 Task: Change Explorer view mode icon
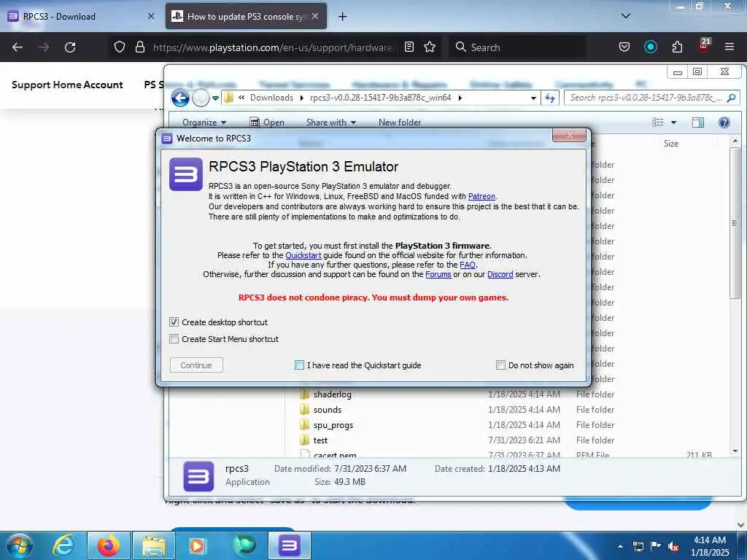coord(658,122)
